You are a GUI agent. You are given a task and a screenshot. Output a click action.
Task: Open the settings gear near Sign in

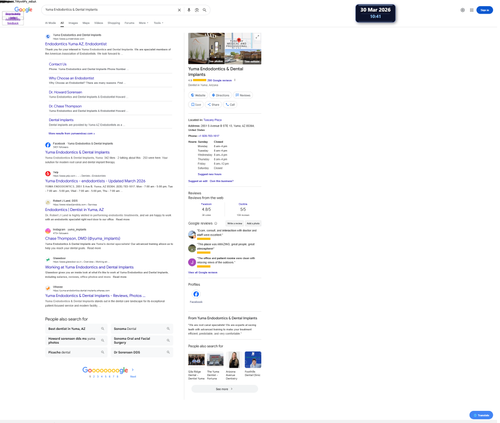[463, 10]
